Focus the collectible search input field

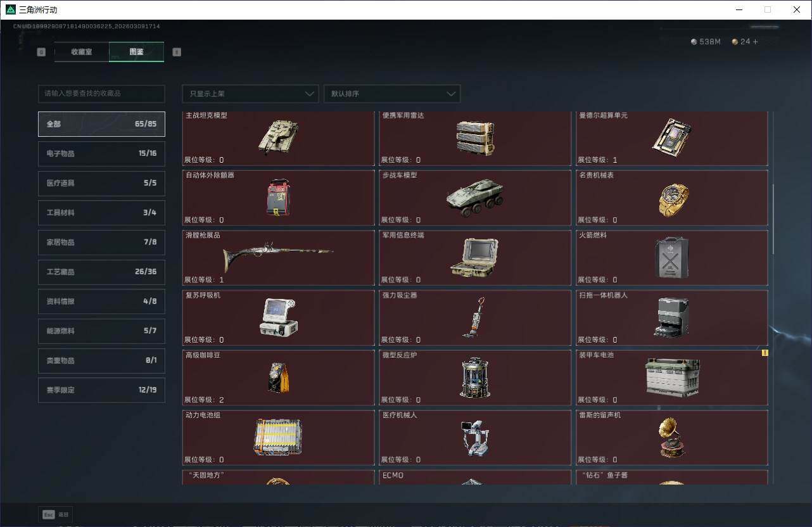point(101,94)
